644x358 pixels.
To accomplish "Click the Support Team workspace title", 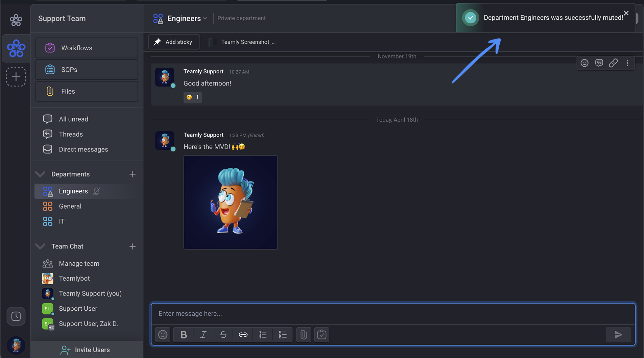I will click(x=62, y=19).
